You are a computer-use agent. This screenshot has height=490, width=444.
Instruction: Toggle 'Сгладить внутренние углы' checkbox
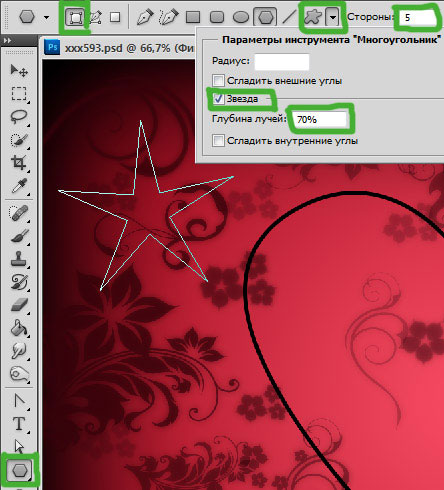[218, 140]
